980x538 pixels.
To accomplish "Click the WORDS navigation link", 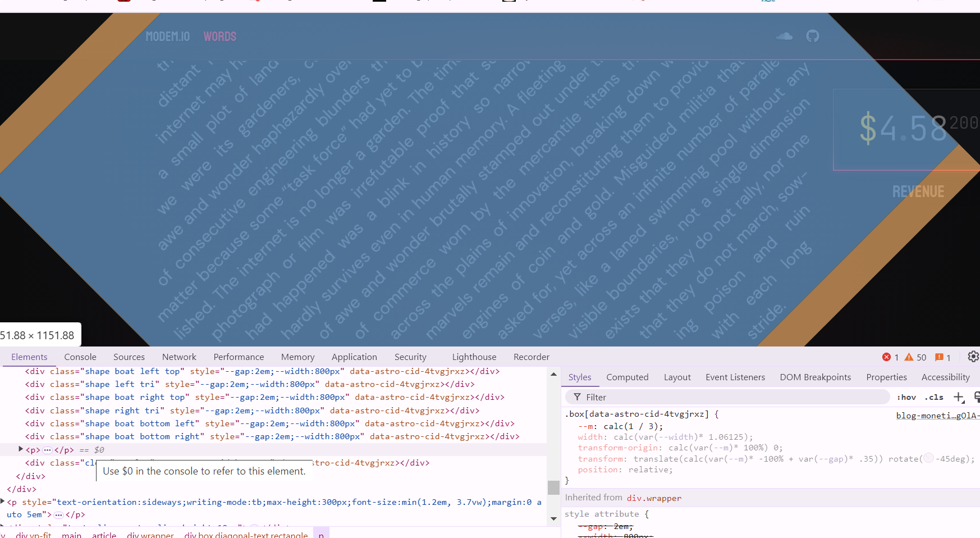I will coord(219,37).
